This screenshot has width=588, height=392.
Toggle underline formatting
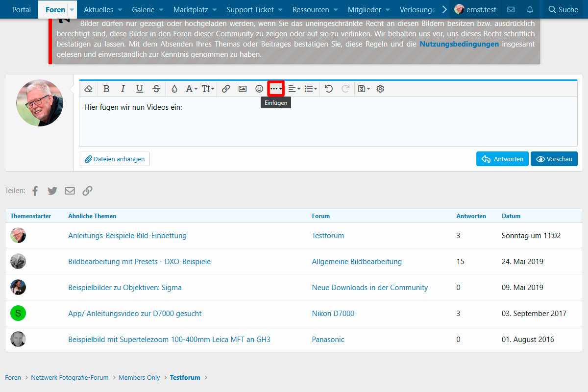click(140, 89)
